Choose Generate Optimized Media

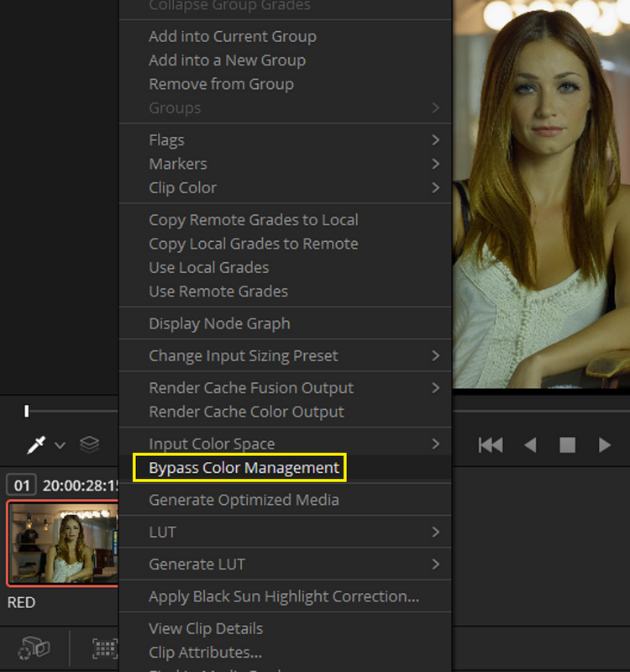tap(285, 500)
